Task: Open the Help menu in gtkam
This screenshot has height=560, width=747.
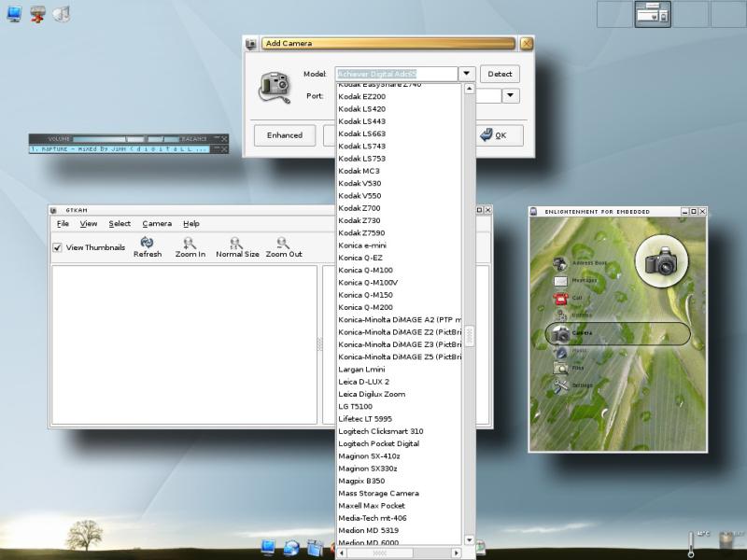Action: tap(191, 223)
